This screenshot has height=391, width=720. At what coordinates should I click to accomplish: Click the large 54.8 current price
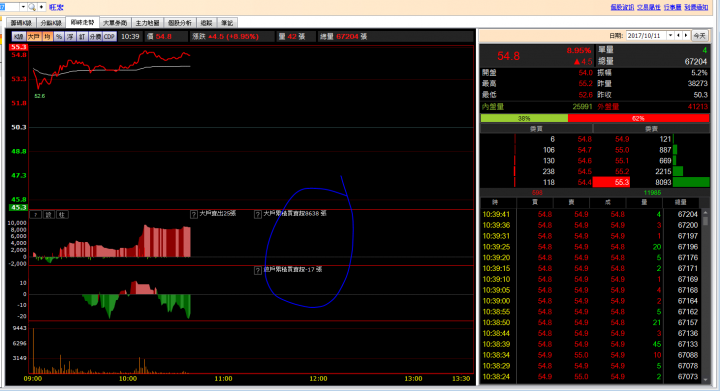coord(508,56)
